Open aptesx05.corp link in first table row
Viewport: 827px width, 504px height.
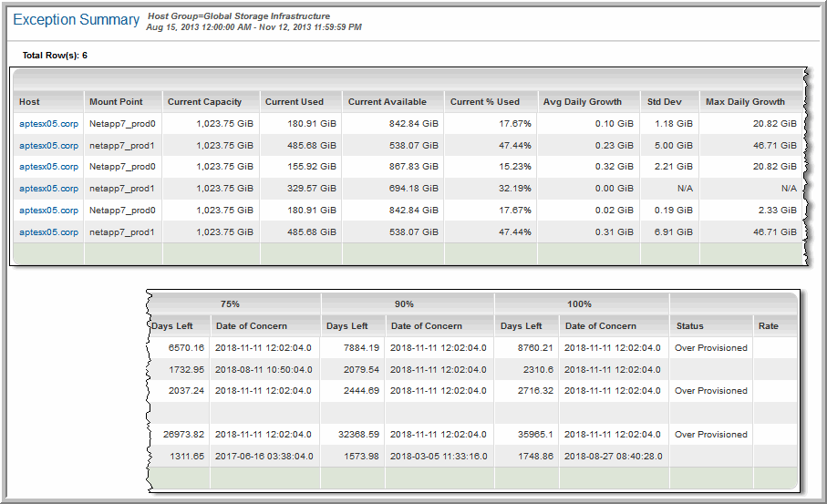pyautogui.click(x=48, y=123)
